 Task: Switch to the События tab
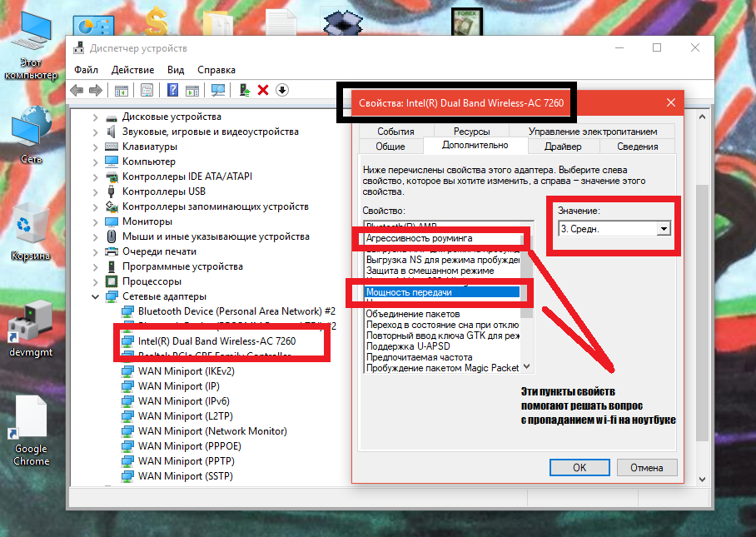[395, 131]
